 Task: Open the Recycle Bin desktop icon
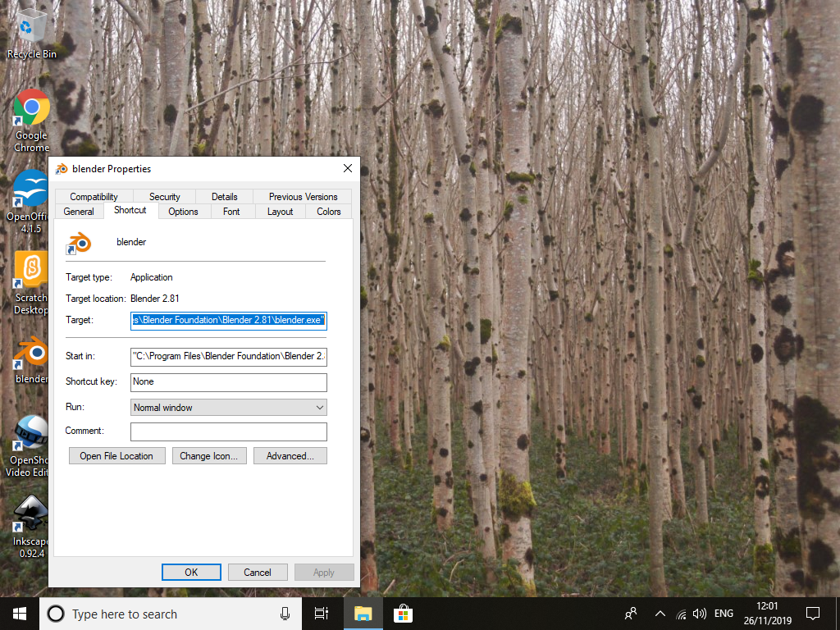point(31,33)
